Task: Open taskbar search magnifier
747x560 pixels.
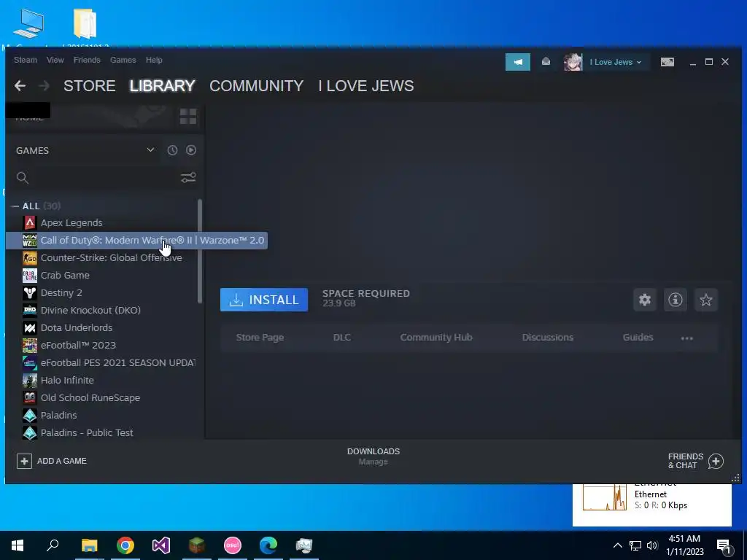Action: pyautogui.click(x=53, y=545)
